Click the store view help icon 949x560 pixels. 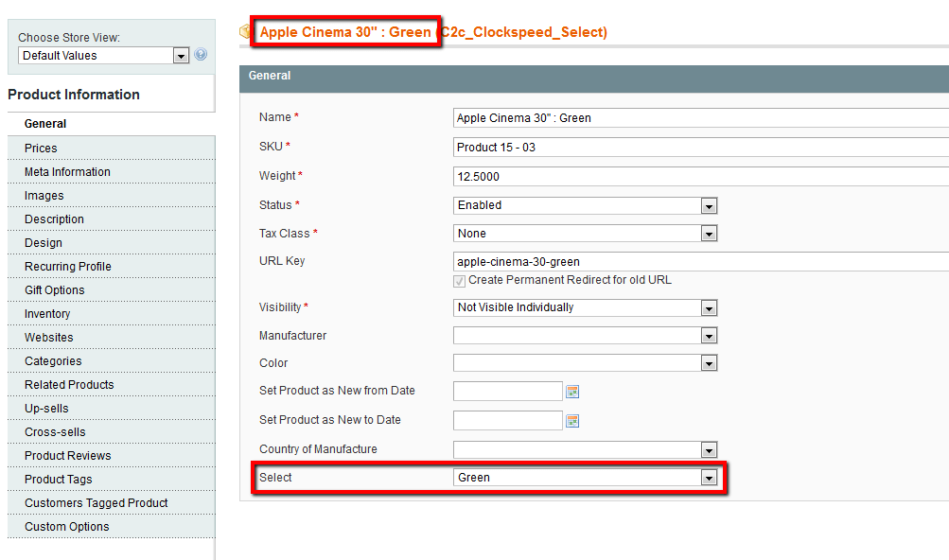pyautogui.click(x=201, y=55)
